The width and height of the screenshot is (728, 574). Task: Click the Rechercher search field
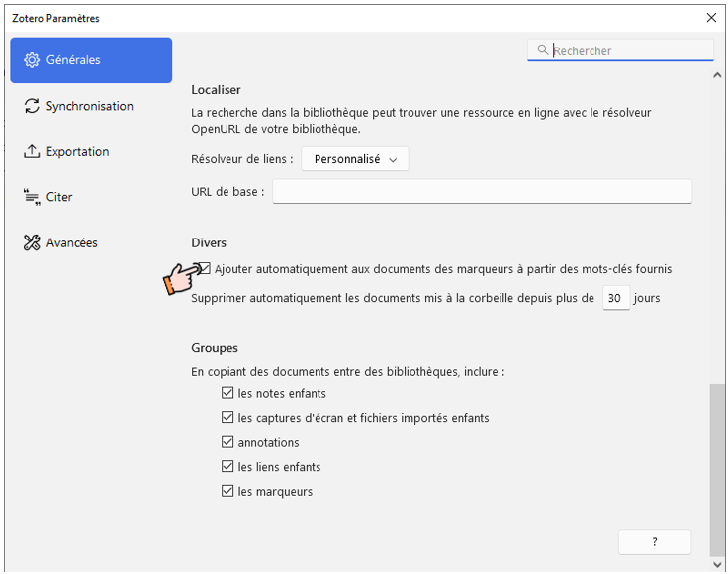click(x=620, y=50)
